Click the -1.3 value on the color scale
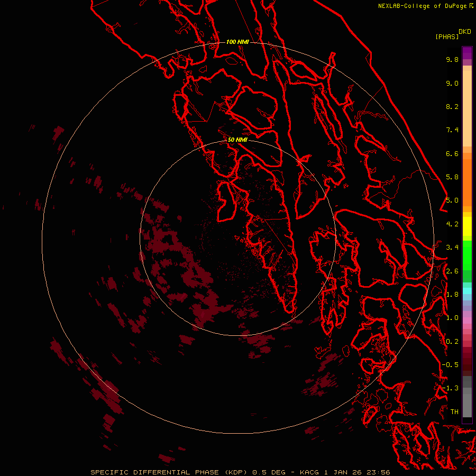Image resolution: width=476 pixels, height=476 pixels. coord(450,388)
